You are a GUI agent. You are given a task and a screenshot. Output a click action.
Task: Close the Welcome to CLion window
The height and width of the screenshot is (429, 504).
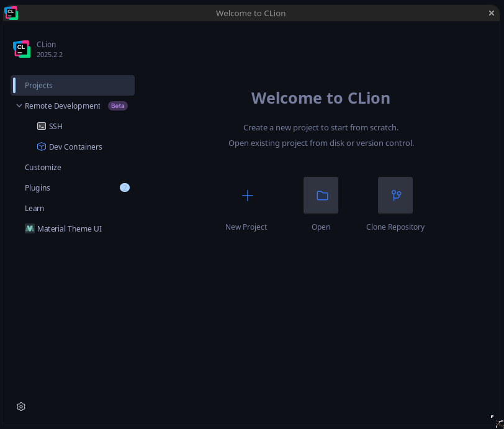(x=491, y=13)
